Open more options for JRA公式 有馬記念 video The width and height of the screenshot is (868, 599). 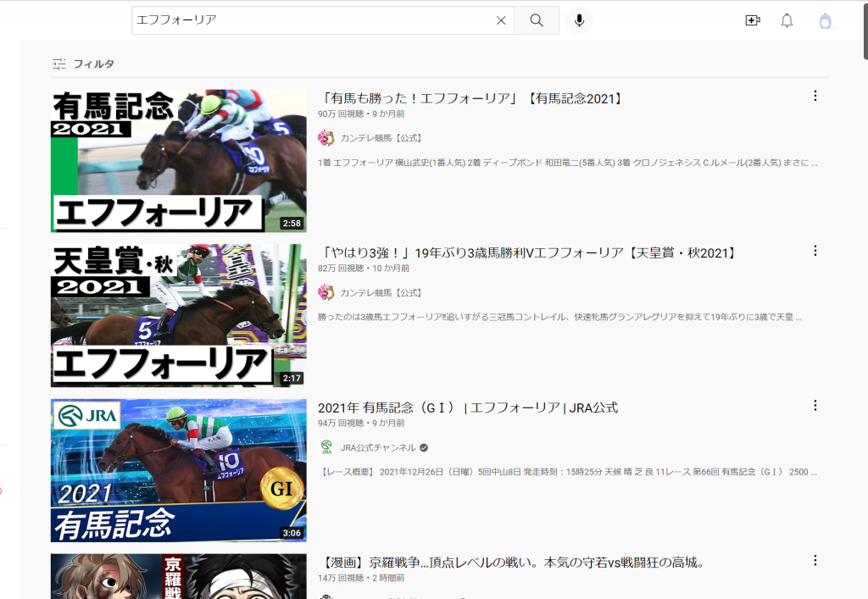coord(815,406)
